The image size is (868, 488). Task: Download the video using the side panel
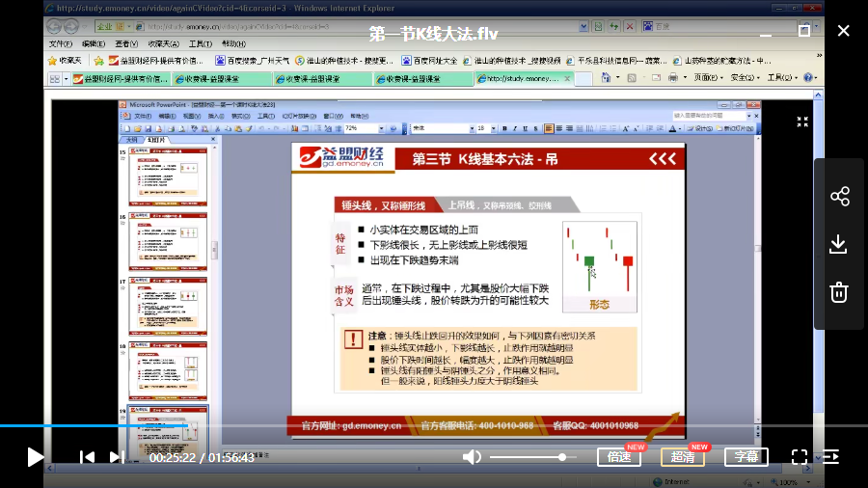pyautogui.click(x=839, y=244)
